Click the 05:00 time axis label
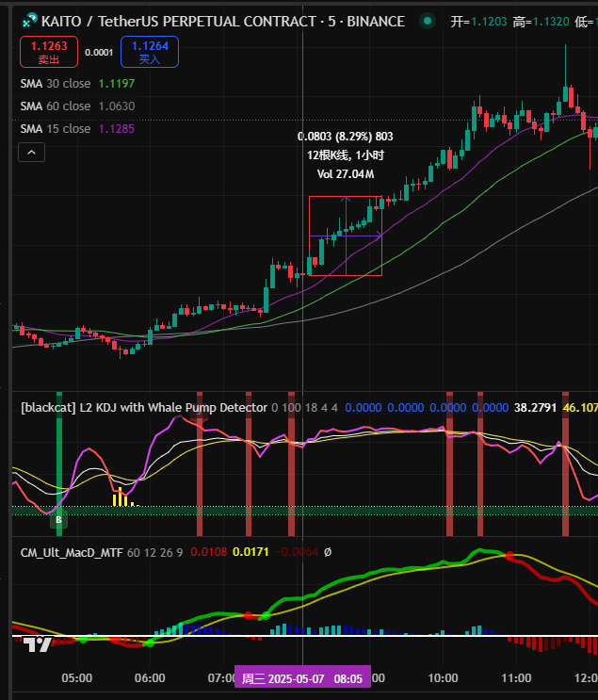Screen dimensions: 598x700 coord(77,678)
